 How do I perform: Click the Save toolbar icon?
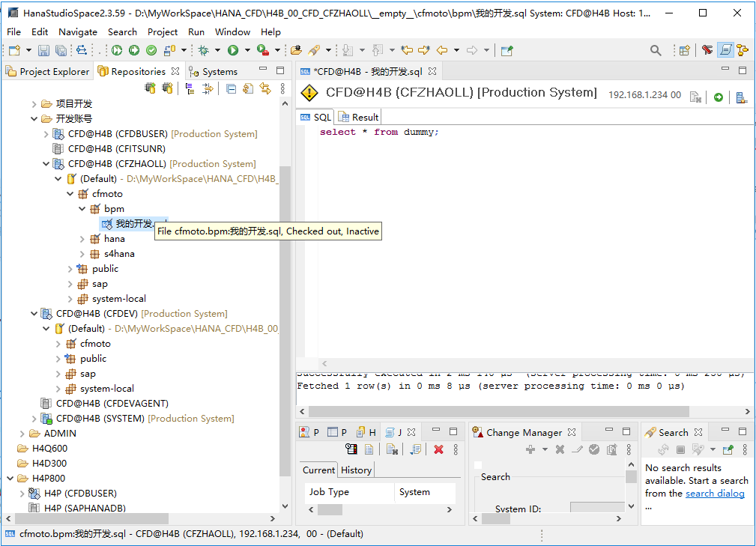44,50
